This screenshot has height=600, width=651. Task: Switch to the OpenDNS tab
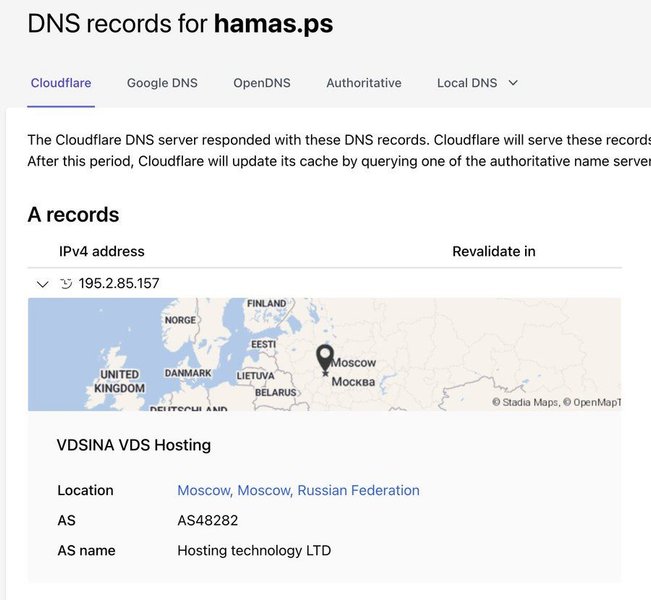point(262,83)
